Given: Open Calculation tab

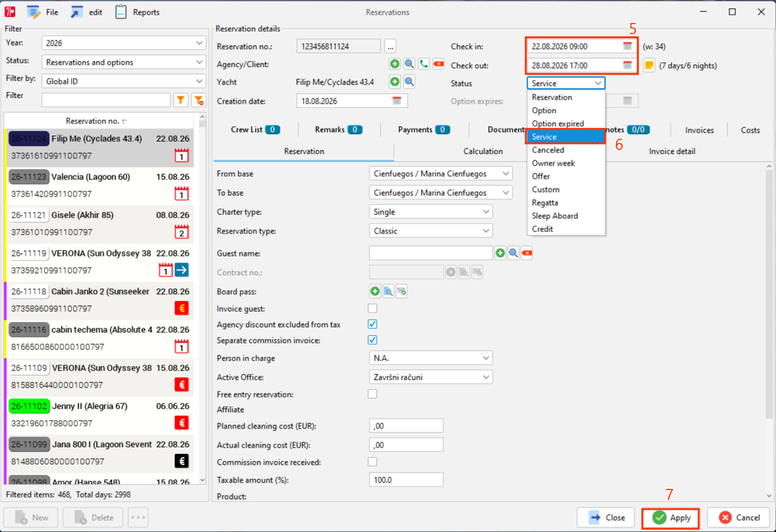Looking at the screenshot, I should [x=483, y=151].
